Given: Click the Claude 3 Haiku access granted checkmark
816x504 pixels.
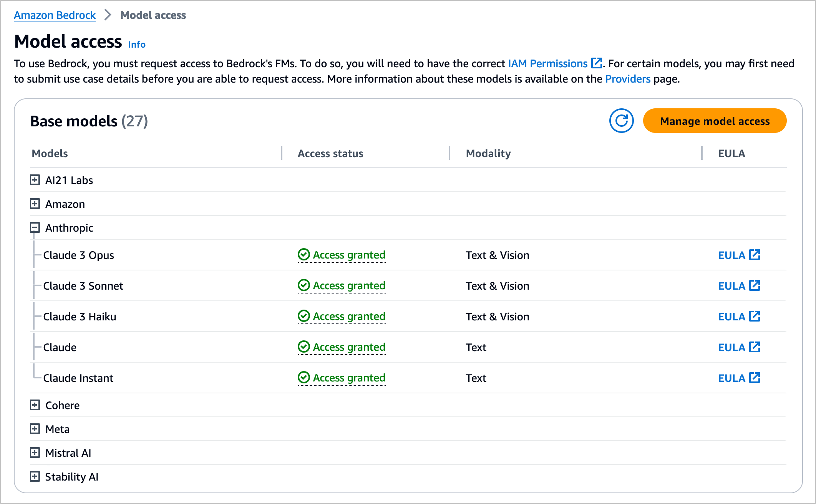Looking at the screenshot, I should click(x=304, y=316).
